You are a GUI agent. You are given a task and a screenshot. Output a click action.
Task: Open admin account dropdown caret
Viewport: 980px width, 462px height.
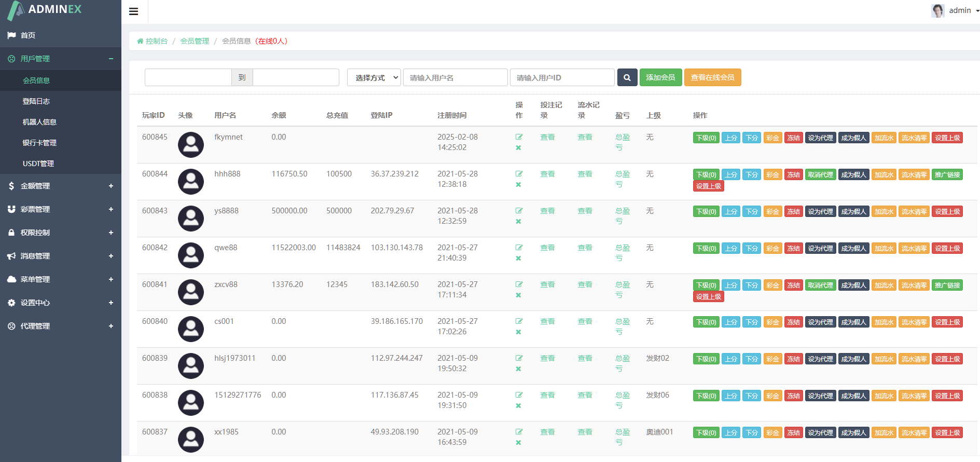[x=977, y=11]
